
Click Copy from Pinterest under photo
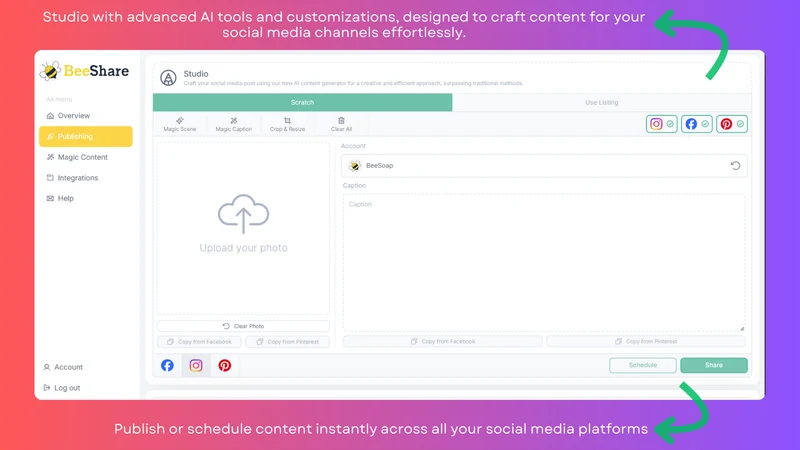click(287, 342)
